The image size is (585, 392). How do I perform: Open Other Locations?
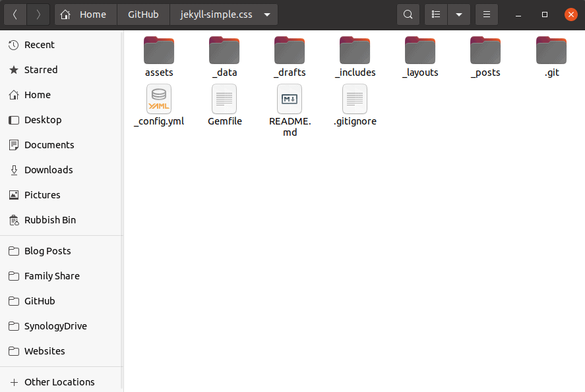59,381
